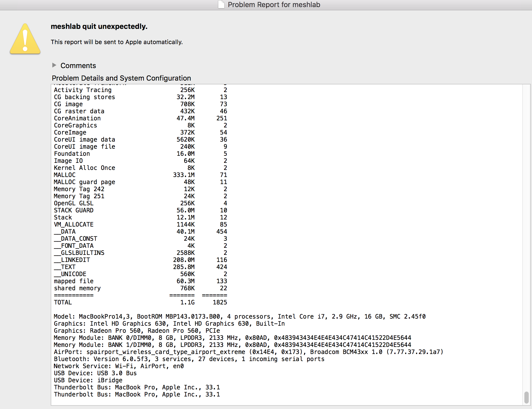Click the 'CoreUI image file' row
The height and width of the screenshot is (409, 532).
click(x=140, y=146)
